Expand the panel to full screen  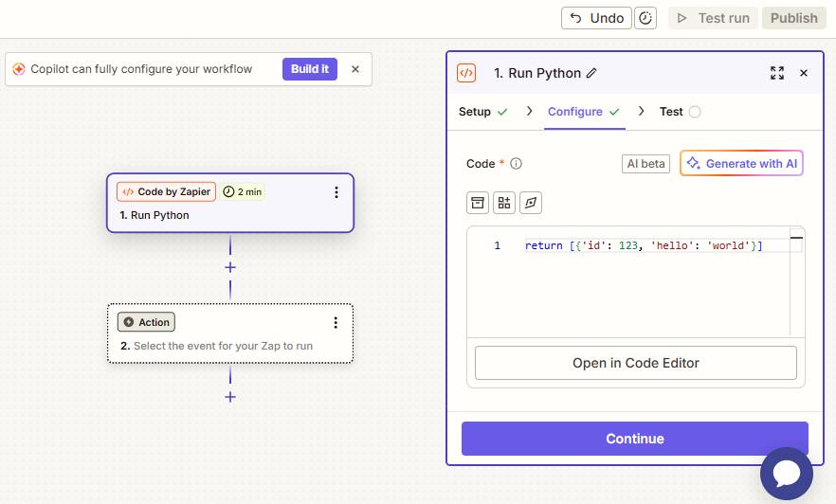(777, 73)
